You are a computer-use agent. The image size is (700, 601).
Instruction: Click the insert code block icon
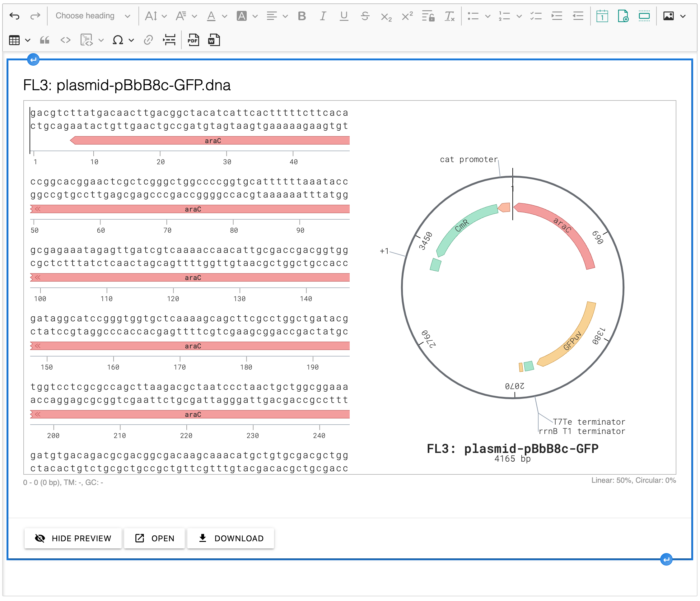[86, 40]
